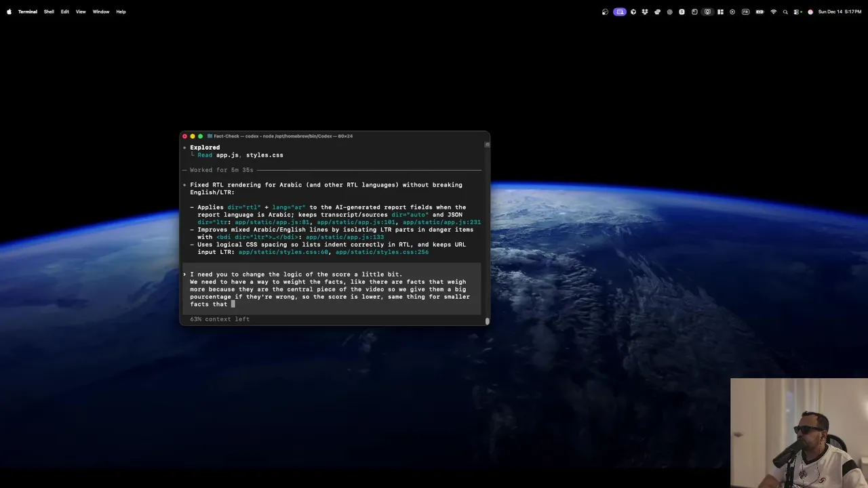This screenshot has width=868, height=488.
Task: Click the screen-record monitor menu bar icon
Action: coord(707,12)
